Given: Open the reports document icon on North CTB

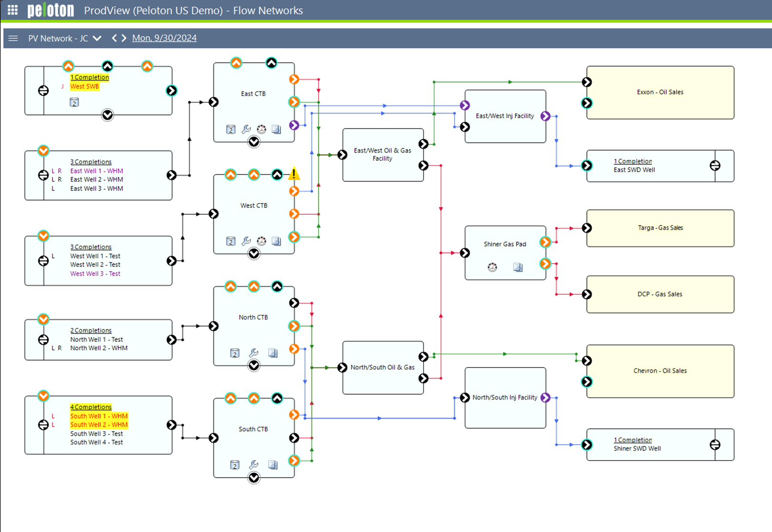Looking at the screenshot, I should pos(273,353).
